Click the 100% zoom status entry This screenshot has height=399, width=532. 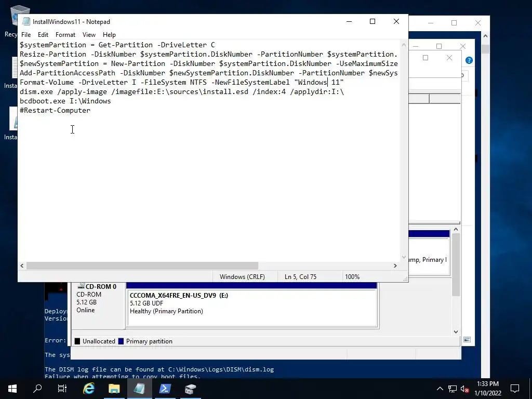(352, 276)
